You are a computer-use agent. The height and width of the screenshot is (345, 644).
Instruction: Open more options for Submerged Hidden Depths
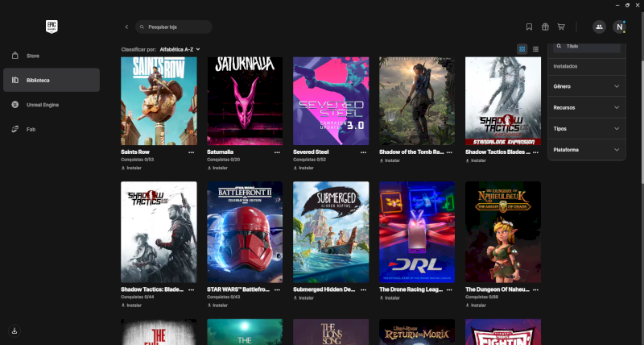[x=363, y=289]
